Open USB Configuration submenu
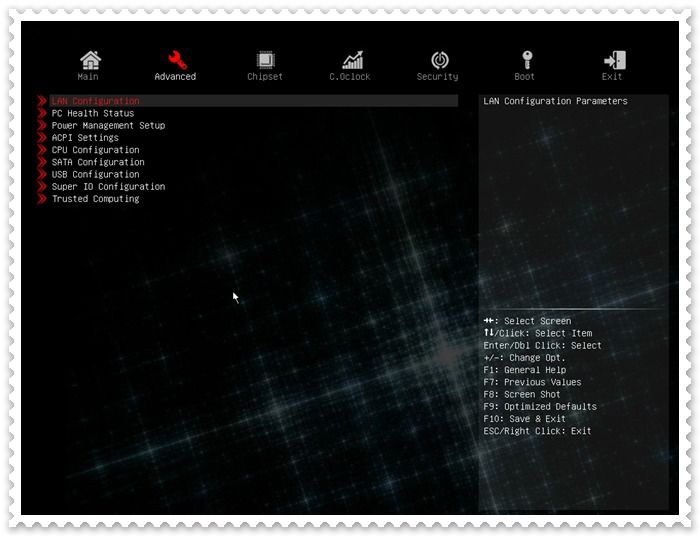This screenshot has width=700, height=536. pos(96,175)
